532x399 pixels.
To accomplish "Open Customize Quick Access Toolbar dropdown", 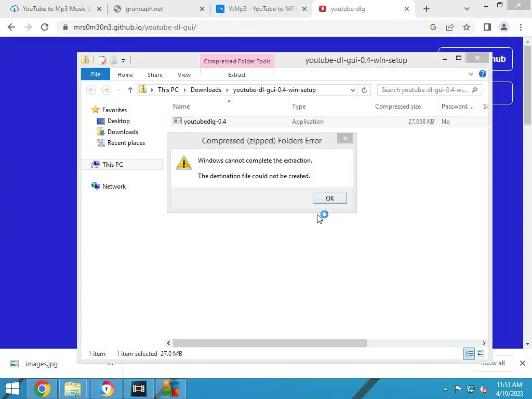I will pos(124,61).
